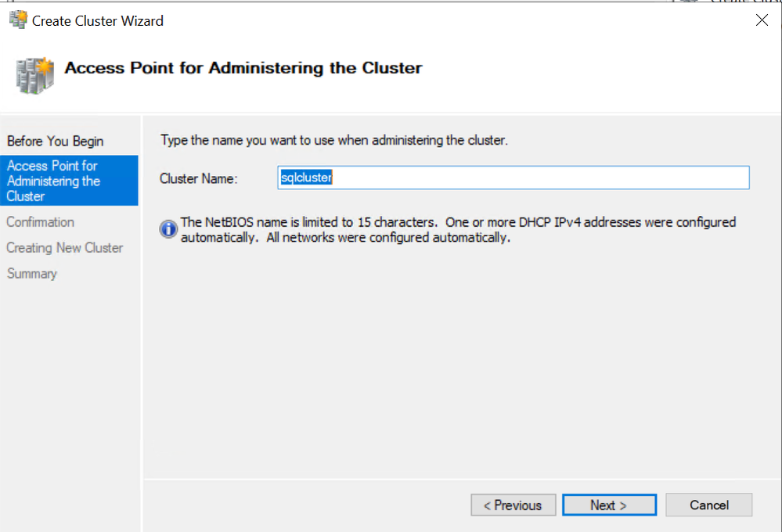This screenshot has height=532, width=782.
Task: Select the Access Point for Administering step
Action: (70, 181)
